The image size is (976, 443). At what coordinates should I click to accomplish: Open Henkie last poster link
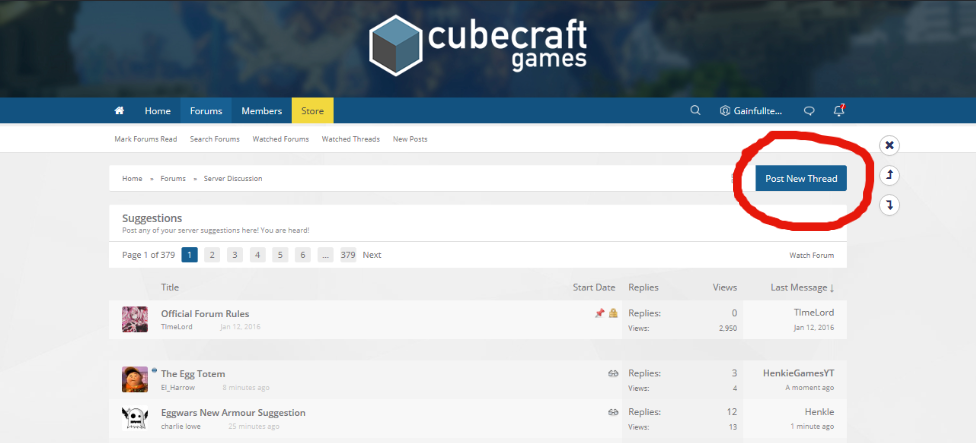tap(819, 412)
